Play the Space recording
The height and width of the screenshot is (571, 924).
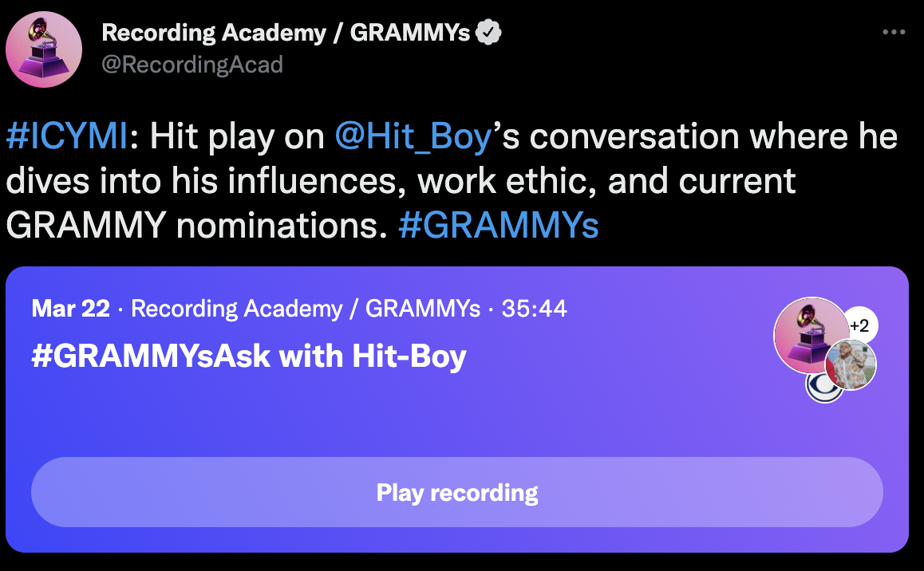pyautogui.click(x=456, y=492)
